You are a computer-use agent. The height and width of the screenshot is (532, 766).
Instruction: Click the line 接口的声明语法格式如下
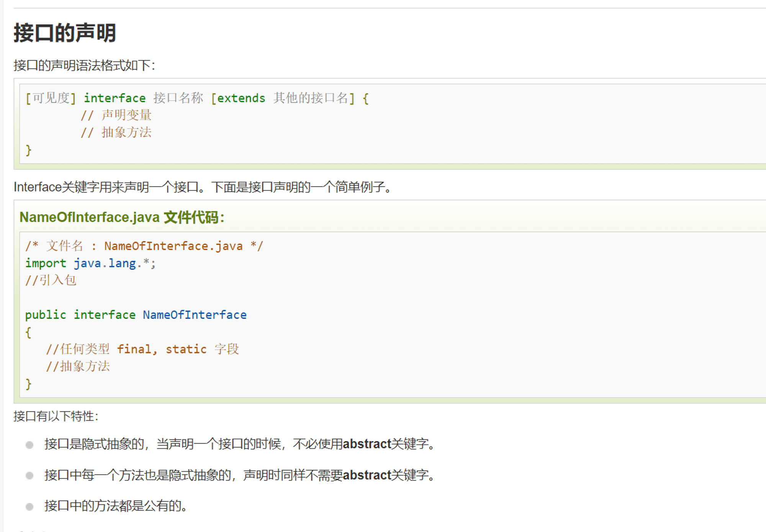coord(84,65)
